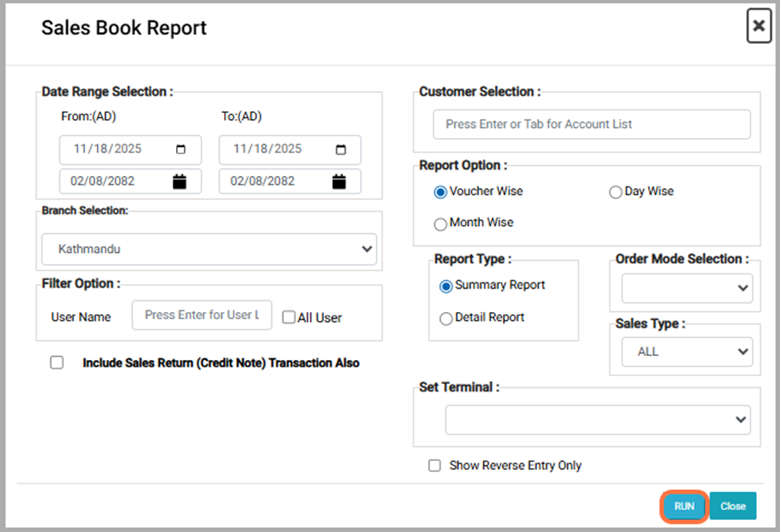Select Voucher Wise report option

pos(440,192)
